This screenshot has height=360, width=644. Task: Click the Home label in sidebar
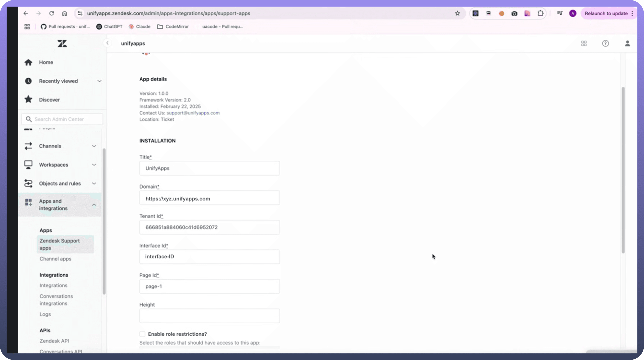click(46, 62)
